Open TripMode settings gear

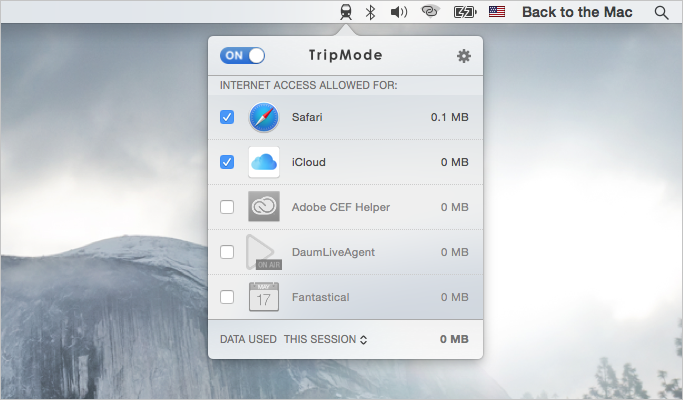(463, 56)
